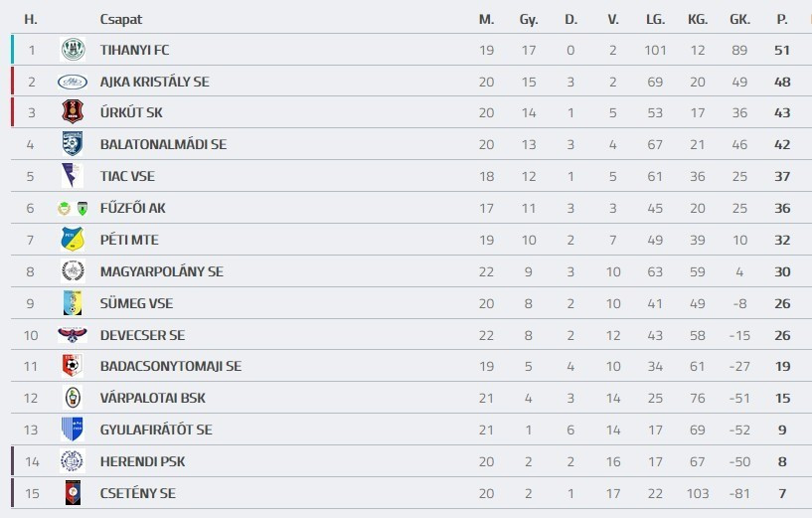This screenshot has height=518, width=812.
Task: Click the Badacsonytomaji SE club badge
Action: (73, 366)
